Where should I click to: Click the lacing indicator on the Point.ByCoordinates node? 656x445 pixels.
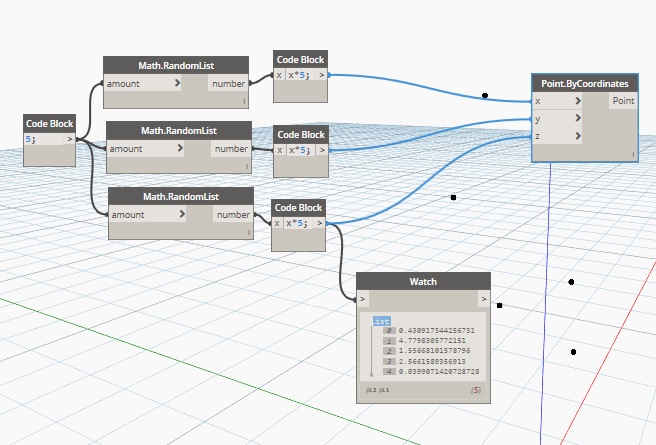[x=634, y=154]
